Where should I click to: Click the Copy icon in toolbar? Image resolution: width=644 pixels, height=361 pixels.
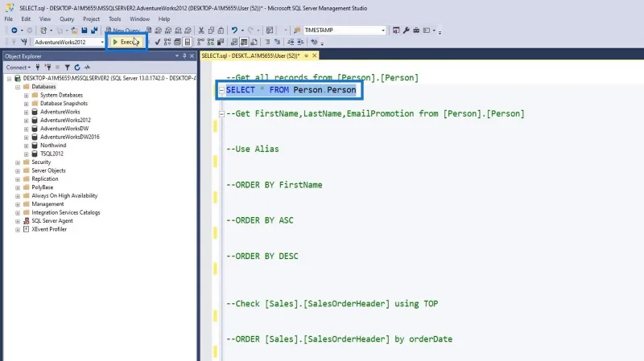pyautogui.click(x=211, y=31)
